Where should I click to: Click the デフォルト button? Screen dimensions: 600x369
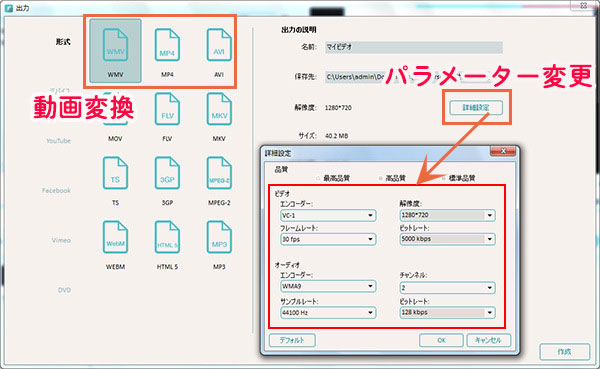pyautogui.click(x=292, y=340)
